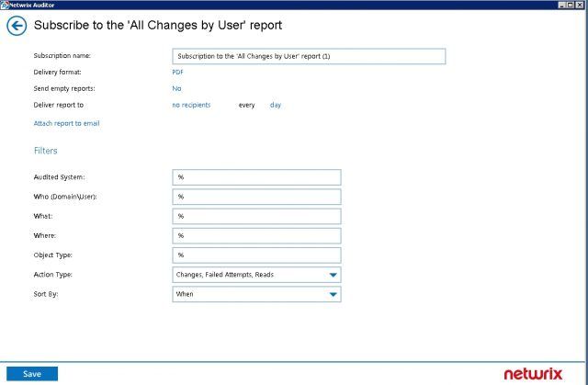This screenshot has width=588, height=385.
Task: Edit the Subscription name field
Action: click(x=309, y=56)
